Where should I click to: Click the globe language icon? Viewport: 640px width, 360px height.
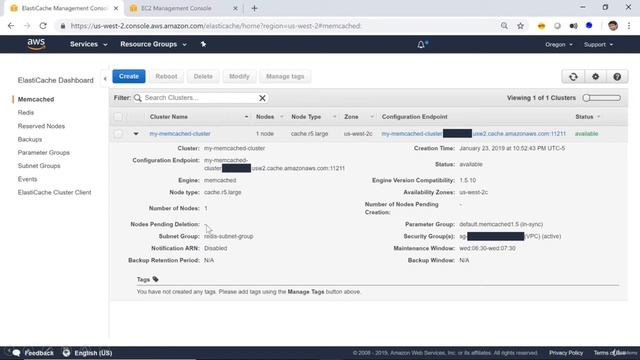point(67,353)
